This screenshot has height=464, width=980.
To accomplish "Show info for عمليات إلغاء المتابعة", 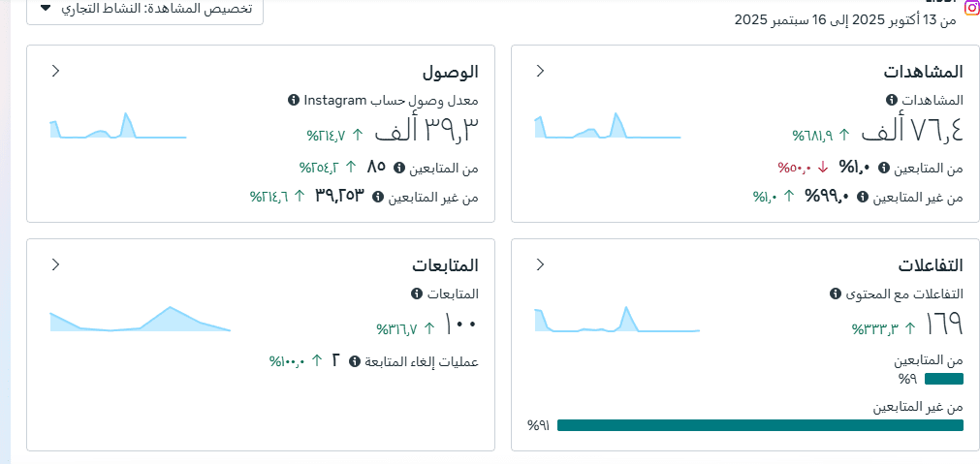I will tap(355, 361).
